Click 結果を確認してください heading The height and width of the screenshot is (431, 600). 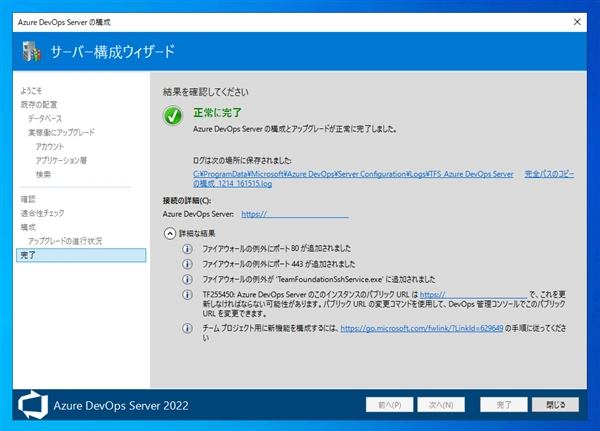205,92
